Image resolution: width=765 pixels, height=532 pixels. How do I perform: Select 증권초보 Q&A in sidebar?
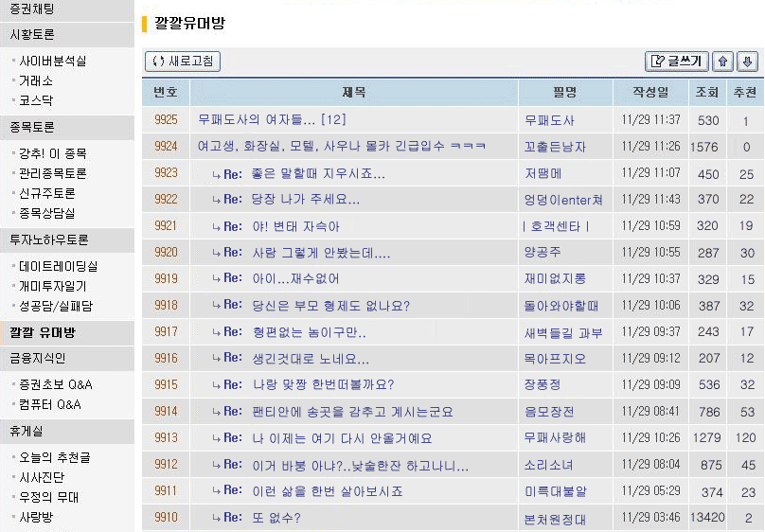click(x=55, y=385)
